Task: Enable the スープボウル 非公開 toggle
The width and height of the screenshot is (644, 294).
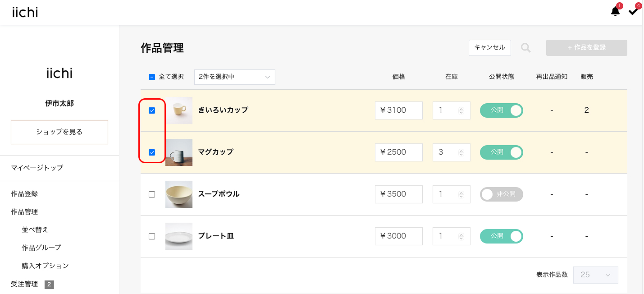Action: 501,194
